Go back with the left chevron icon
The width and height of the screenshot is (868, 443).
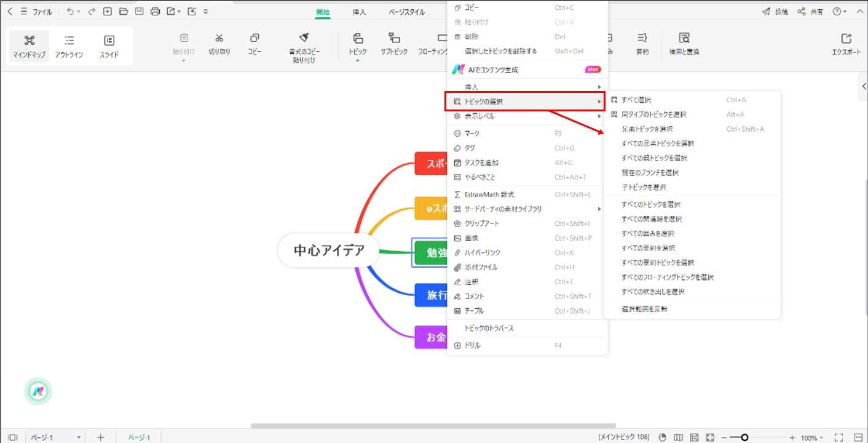(x=9, y=11)
